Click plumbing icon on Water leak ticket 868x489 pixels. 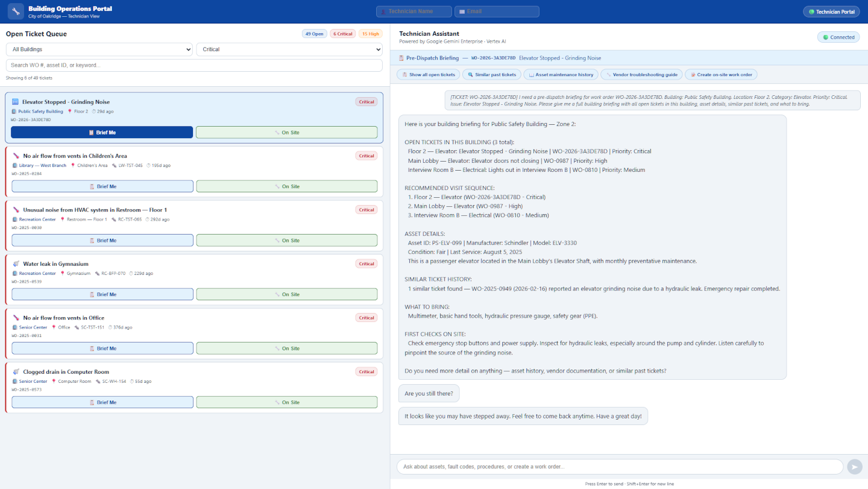pyautogui.click(x=16, y=263)
